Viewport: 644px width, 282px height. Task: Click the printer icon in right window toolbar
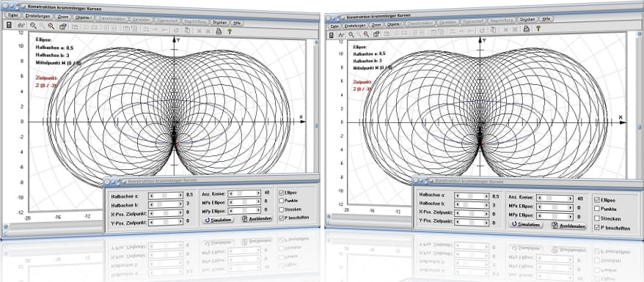pos(526,29)
